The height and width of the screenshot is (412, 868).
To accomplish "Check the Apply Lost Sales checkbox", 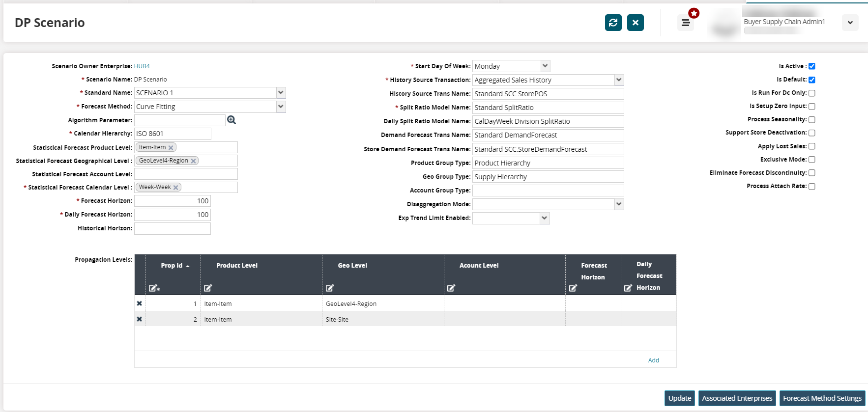I will click(812, 146).
